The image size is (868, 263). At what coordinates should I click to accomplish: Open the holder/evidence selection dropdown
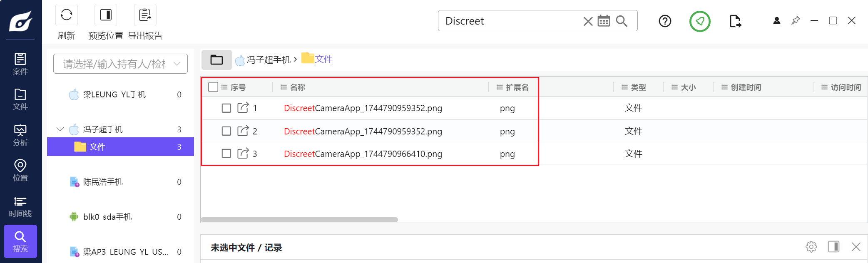120,64
